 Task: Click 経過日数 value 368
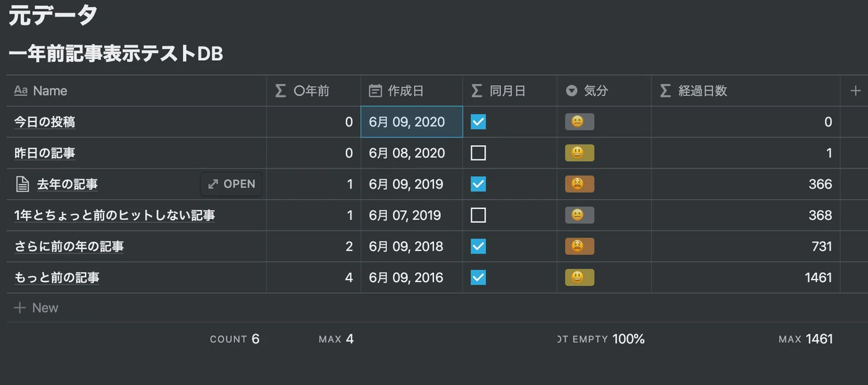coord(820,215)
